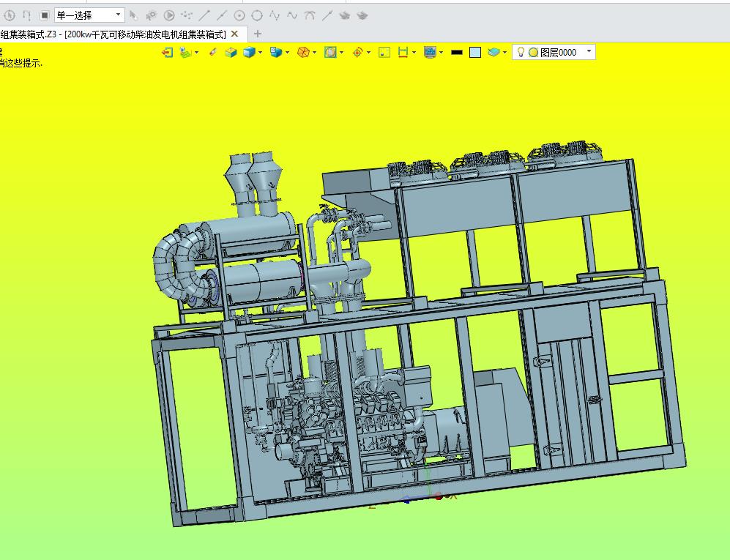Click the twin exhaust stacks on the model
The height and width of the screenshot is (560, 730).
(253, 184)
